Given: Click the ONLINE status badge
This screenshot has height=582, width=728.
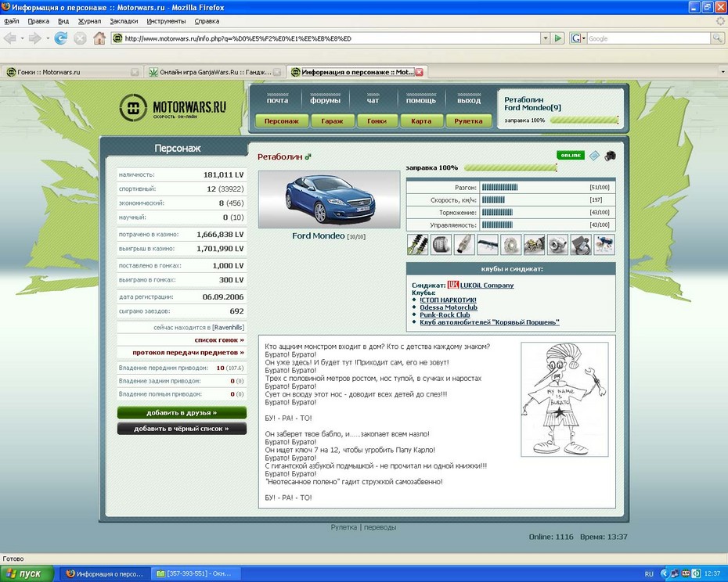Looking at the screenshot, I should [571, 155].
